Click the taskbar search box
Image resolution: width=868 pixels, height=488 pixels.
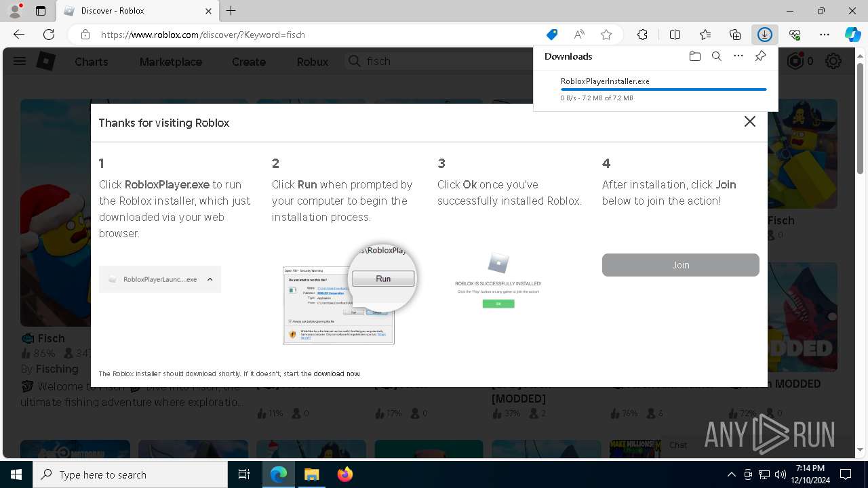[x=130, y=474]
